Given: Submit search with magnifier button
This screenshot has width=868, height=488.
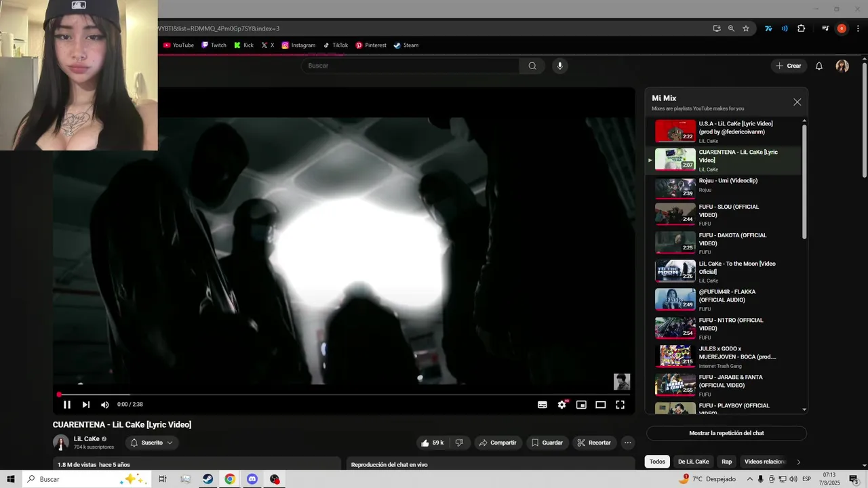Looking at the screenshot, I should point(532,66).
